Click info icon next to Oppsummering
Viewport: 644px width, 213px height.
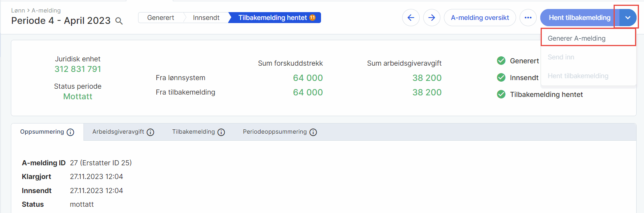pos(71,132)
